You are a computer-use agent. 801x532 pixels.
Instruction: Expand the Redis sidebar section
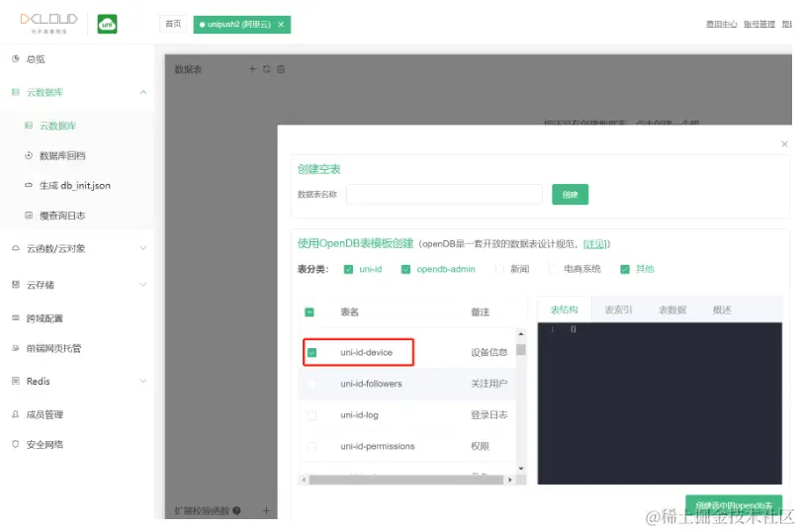(x=143, y=381)
